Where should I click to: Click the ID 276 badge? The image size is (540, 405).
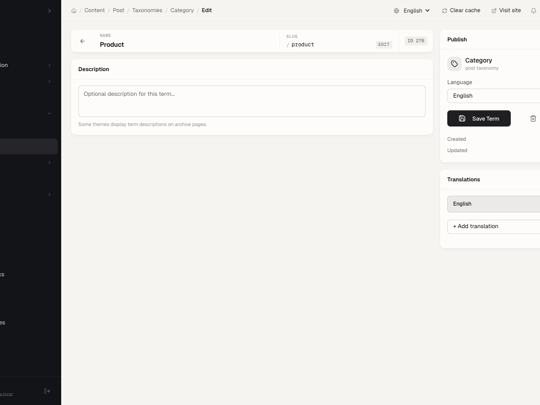(416, 41)
